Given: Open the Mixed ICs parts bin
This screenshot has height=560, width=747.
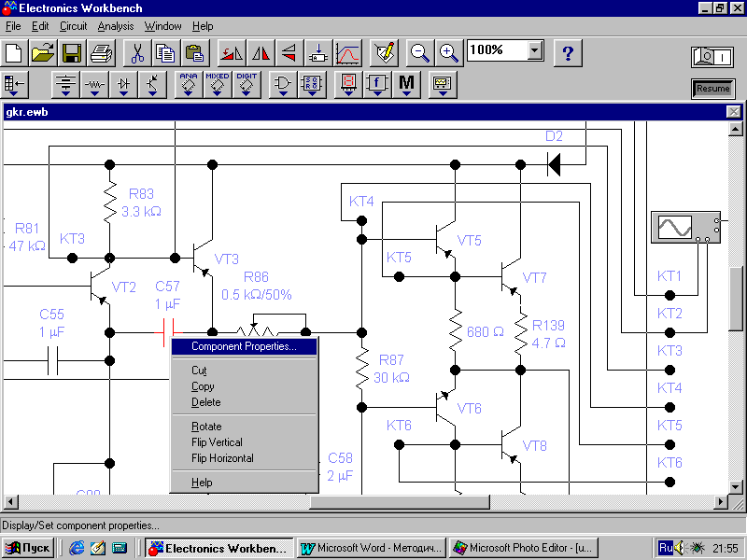Looking at the screenshot, I should tap(218, 85).
